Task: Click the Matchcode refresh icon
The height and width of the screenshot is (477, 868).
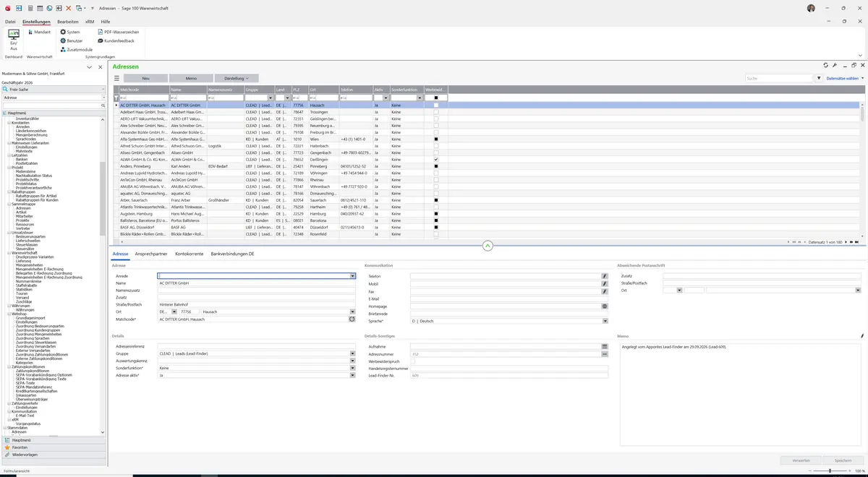Action: (352, 319)
